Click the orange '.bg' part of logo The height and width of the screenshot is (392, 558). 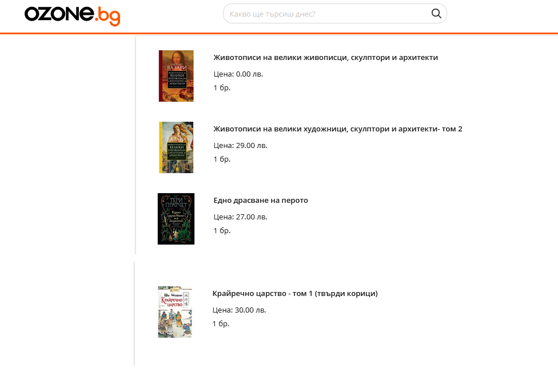pyautogui.click(x=107, y=17)
